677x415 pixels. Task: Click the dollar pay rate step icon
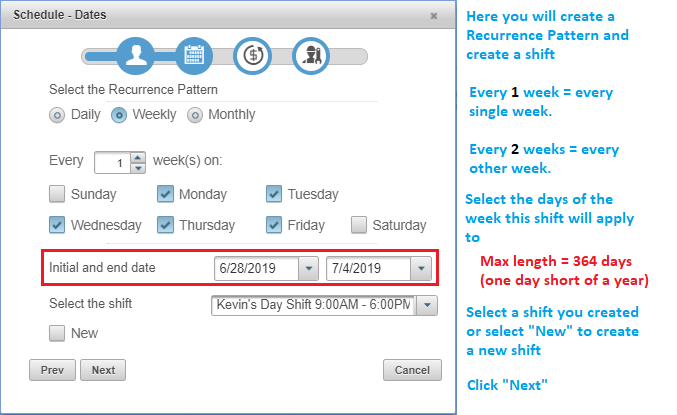pyautogui.click(x=253, y=56)
